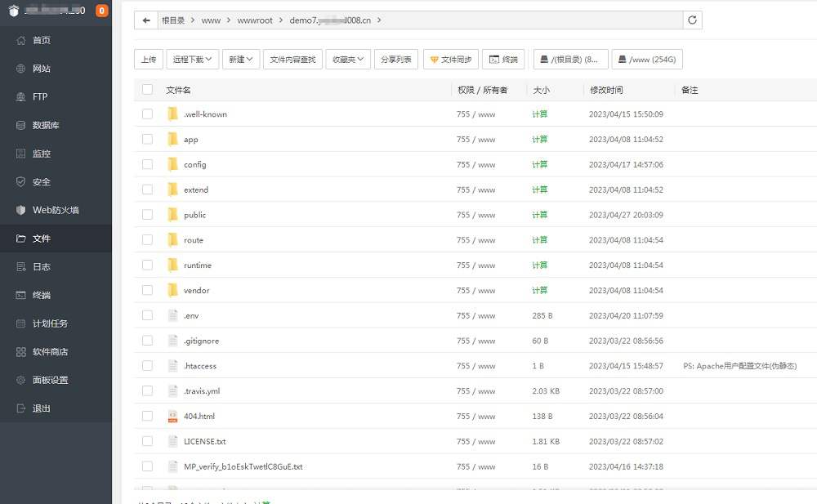Image resolution: width=817 pixels, height=504 pixels.
Task: Click the 上传 upload button
Action: [149, 59]
